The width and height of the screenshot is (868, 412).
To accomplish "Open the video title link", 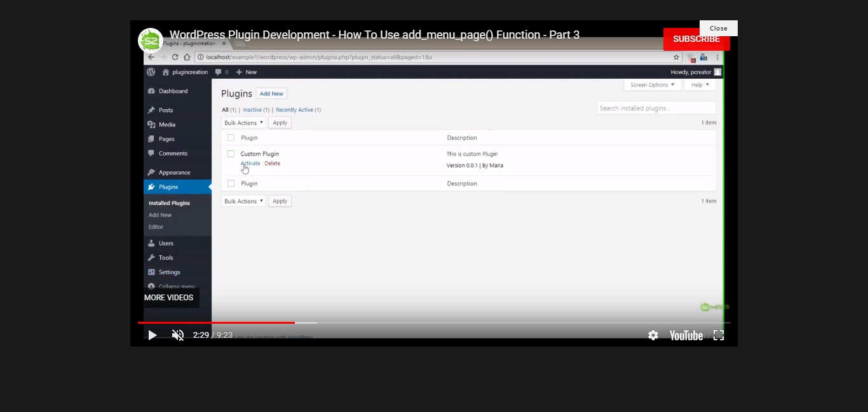I will (x=374, y=35).
